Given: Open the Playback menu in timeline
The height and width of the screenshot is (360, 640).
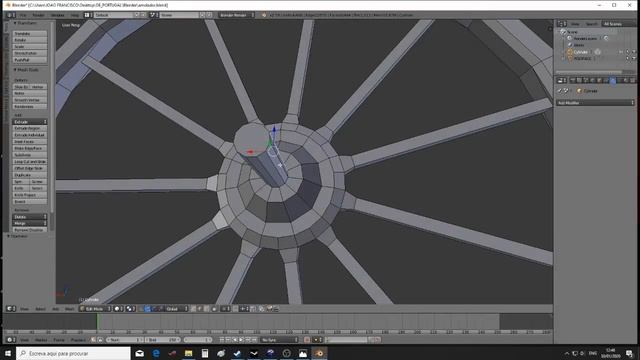Looking at the screenshot, I should click(x=78, y=340).
